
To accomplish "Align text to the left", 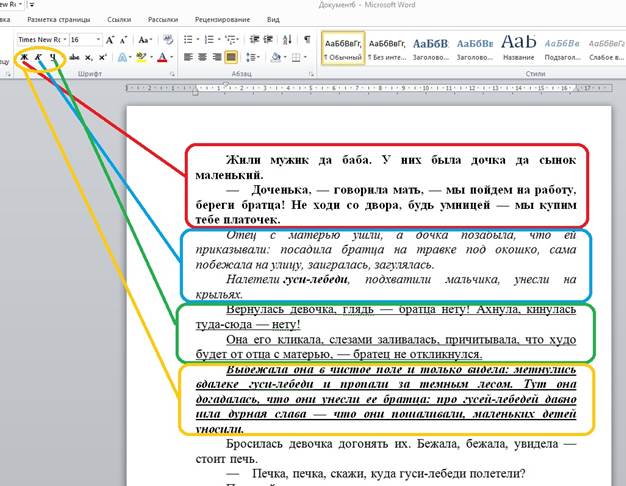I will (188, 57).
